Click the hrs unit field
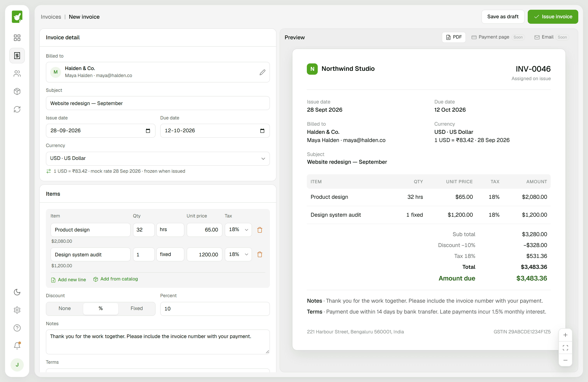Screen dimensions: 588x382 [170, 230]
